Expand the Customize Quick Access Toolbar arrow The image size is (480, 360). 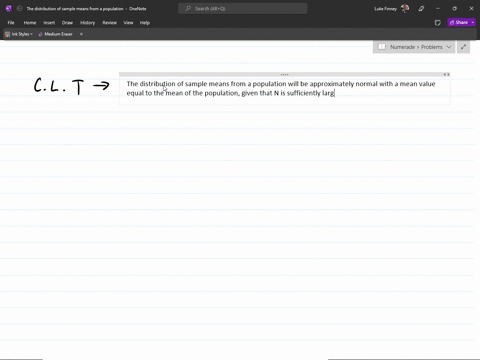tap(81, 34)
